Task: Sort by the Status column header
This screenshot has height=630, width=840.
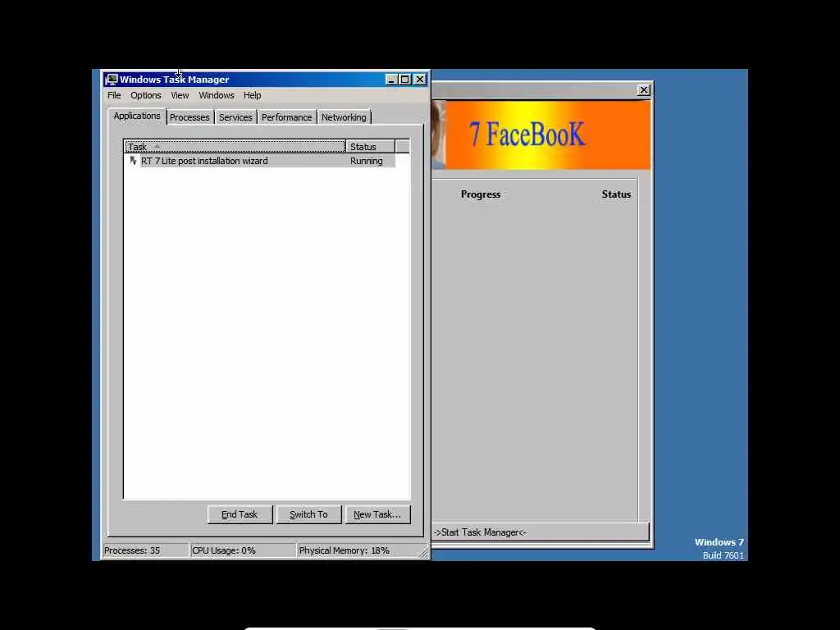Action: click(x=370, y=146)
